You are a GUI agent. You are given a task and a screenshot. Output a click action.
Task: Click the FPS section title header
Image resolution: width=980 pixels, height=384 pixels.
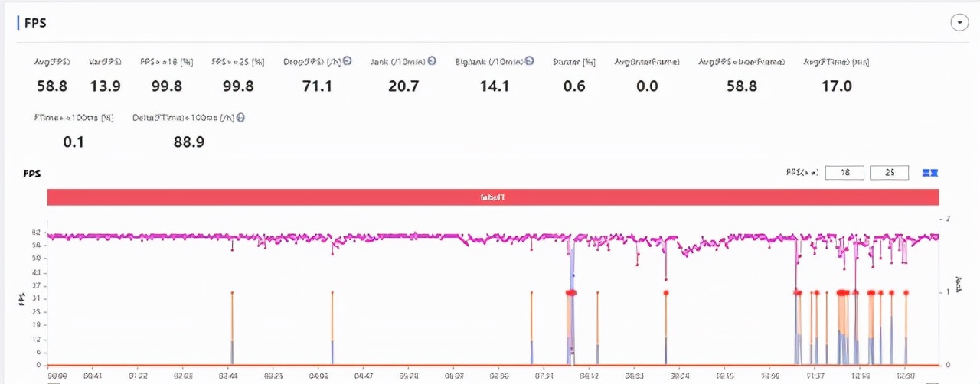click(x=35, y=23)
